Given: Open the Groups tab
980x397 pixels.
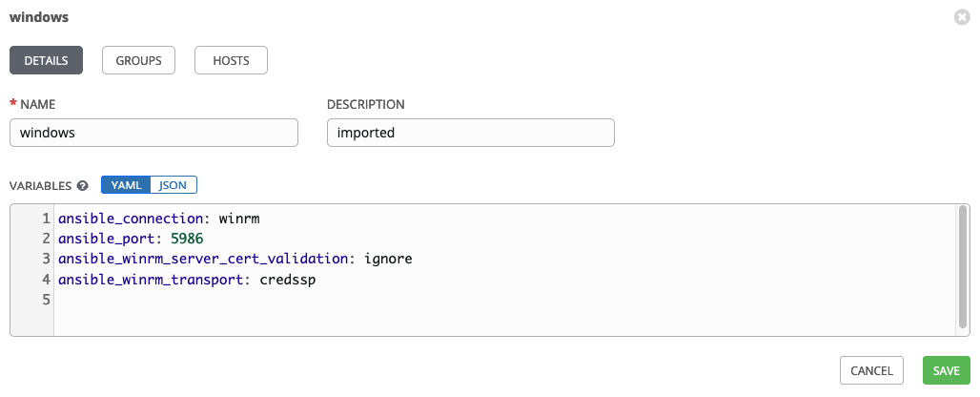Looking at the screenshot, I should pyautogui.click(x=138, y=60).
